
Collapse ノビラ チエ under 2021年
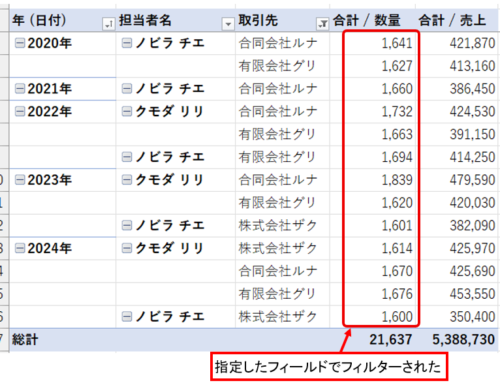127,89
